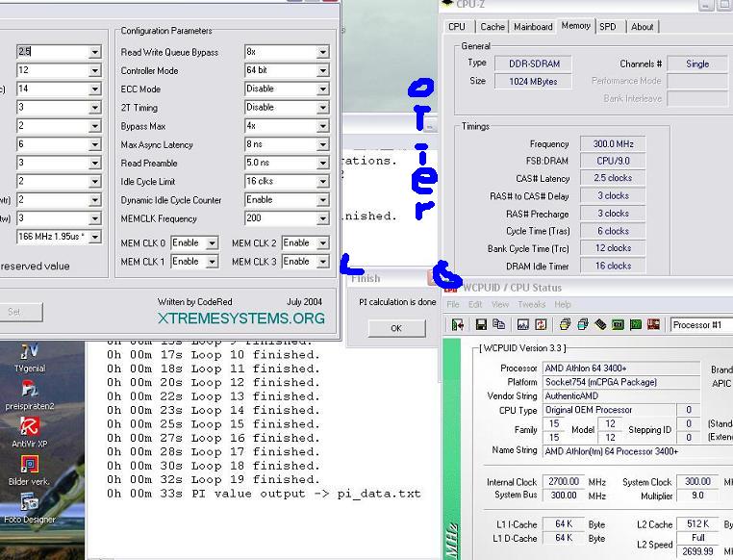
Task: Expand the Bypass Max dropdown
Action: pos(322,126)
